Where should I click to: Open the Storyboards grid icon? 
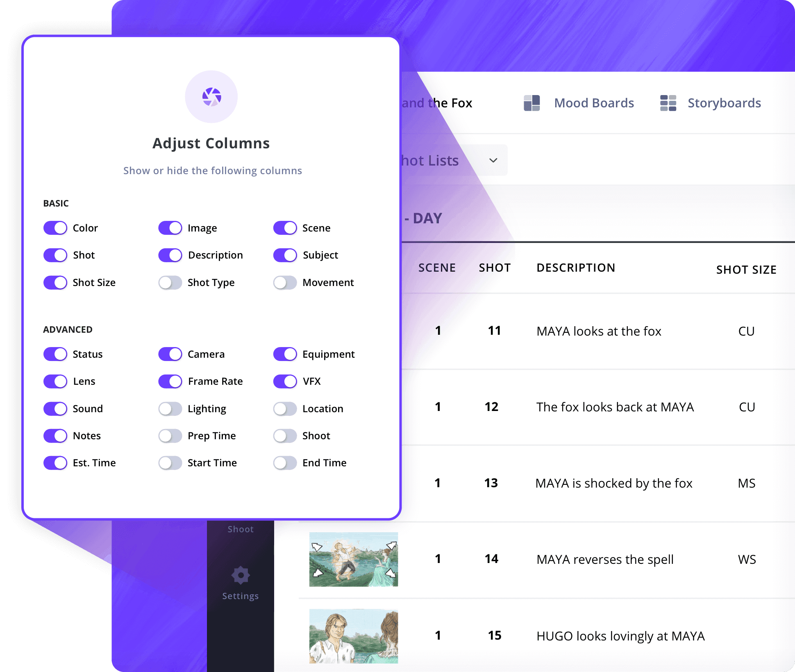tap(668, 103)
